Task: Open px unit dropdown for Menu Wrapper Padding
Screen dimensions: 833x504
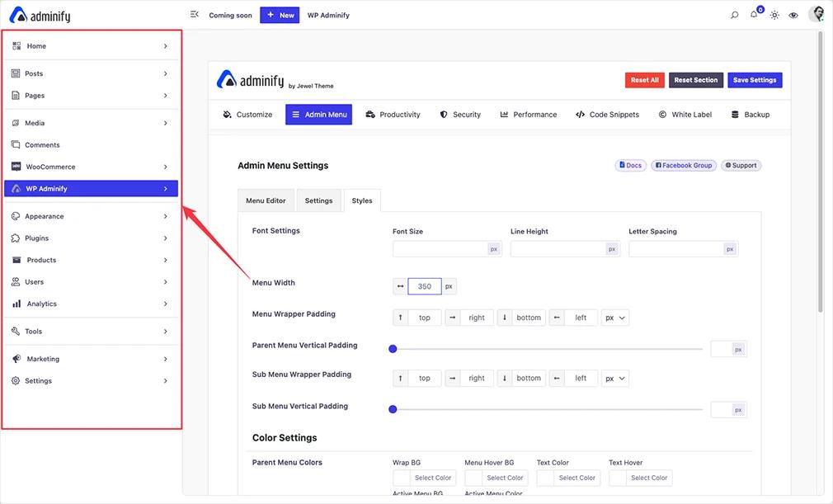Action: pos(615,318)
